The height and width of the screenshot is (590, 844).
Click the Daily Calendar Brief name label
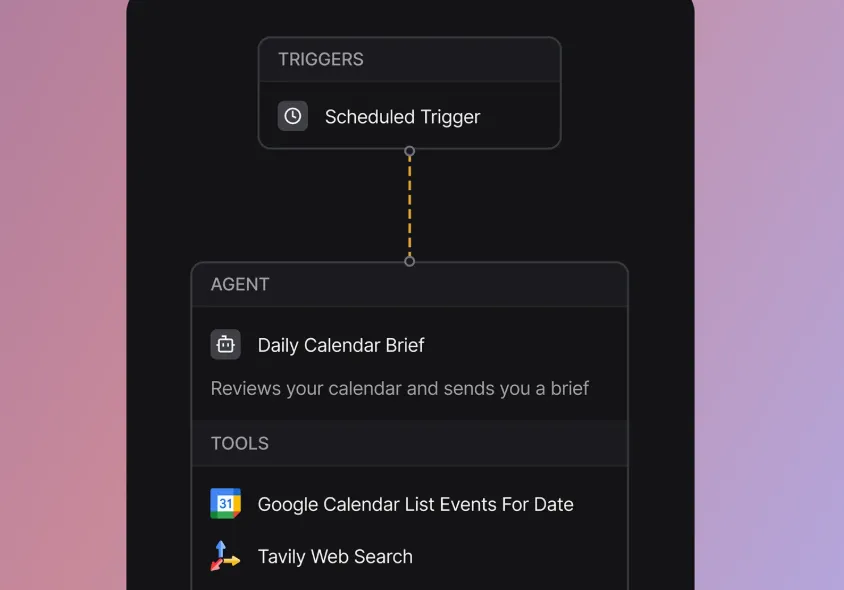pos(340,344)
